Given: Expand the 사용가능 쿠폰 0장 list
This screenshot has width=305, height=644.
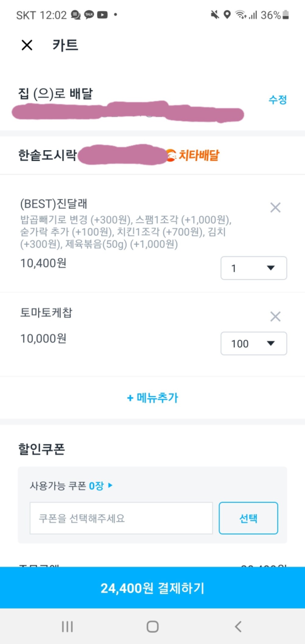Looking at the screenshot, I should coord(71,486).
